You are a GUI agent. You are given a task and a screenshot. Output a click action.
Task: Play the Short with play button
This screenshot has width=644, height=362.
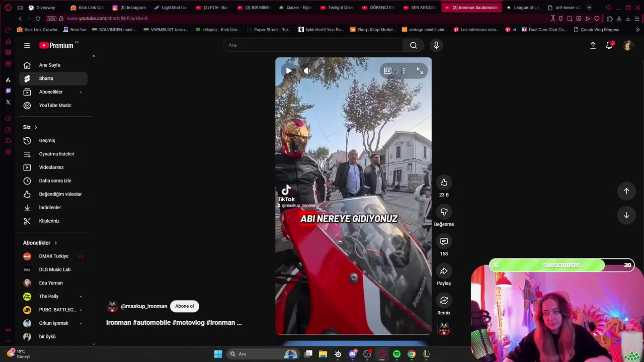coord(288,71)
